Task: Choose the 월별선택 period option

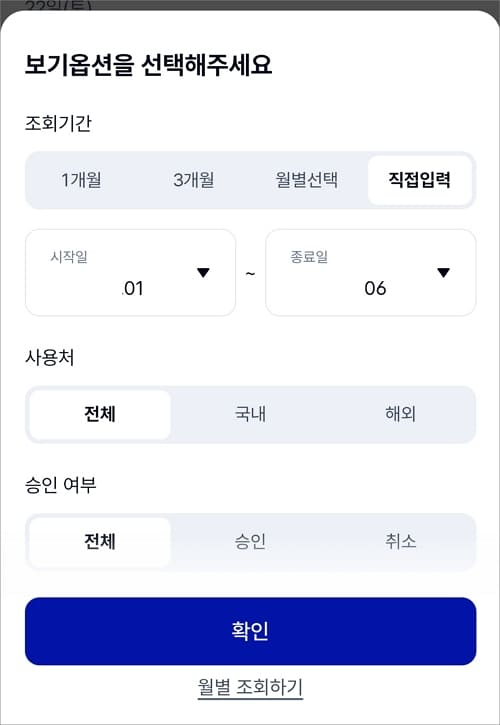Action: coord(307,180)
